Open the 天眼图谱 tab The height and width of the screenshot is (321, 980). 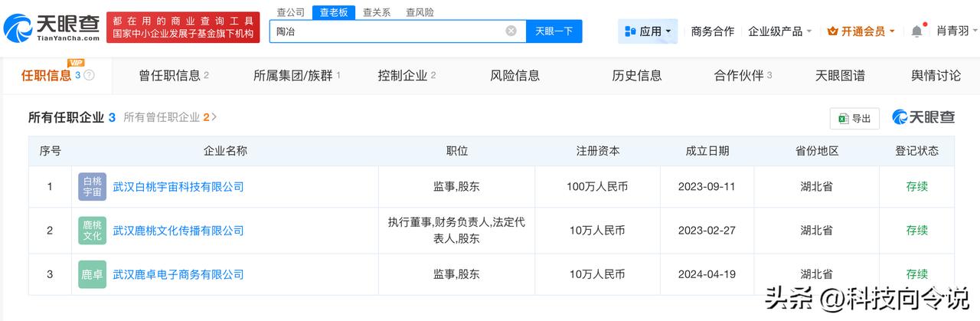(840, 75)
